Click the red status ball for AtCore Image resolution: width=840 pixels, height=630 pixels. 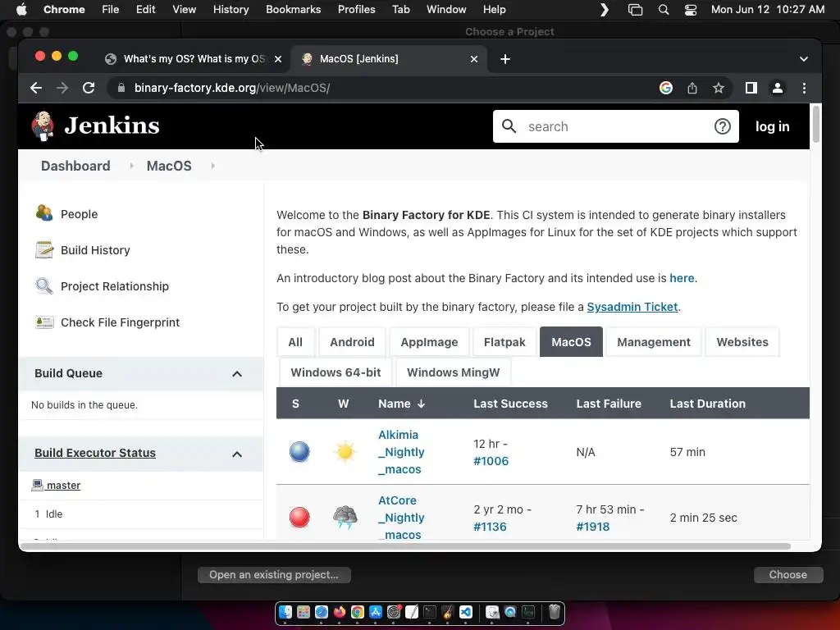pos(299,518)
